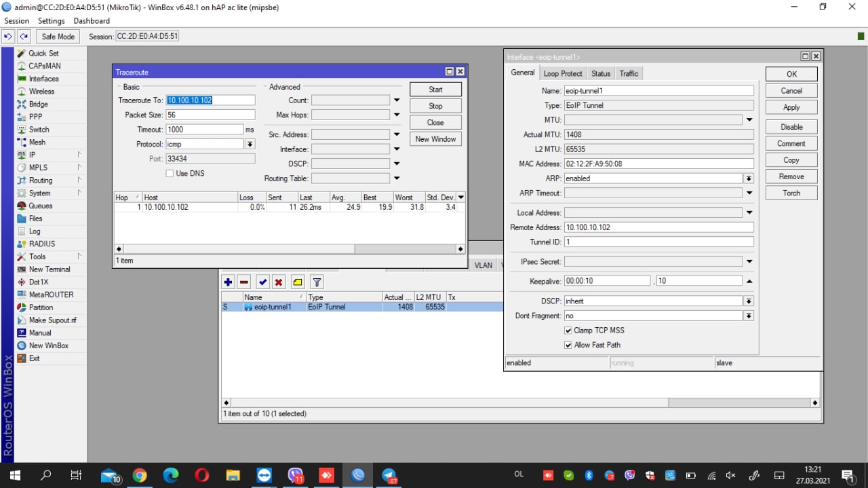Open Dot1X menu
868x488 pixels.
39,282
